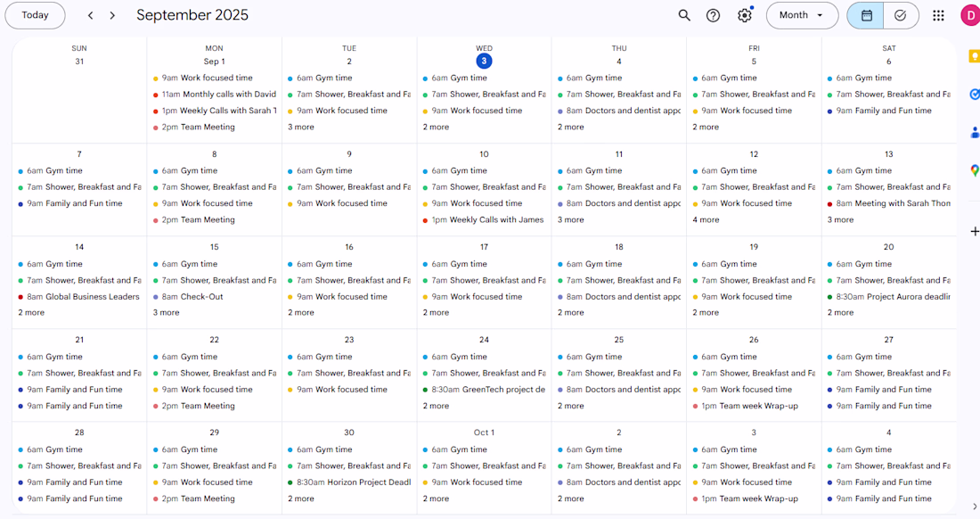Expand '3 more' on Saturday Sep 13
980x519 pixels.
pyautogui.click(x=841, y=219)
